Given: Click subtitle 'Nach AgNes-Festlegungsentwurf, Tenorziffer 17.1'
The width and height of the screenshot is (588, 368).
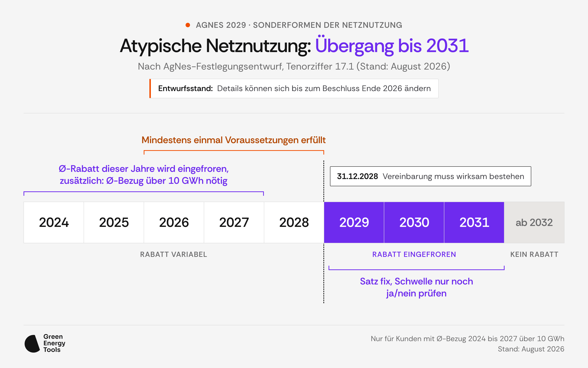Looking at the screenshot, I should pyautogui.click(x=246, y=66).
